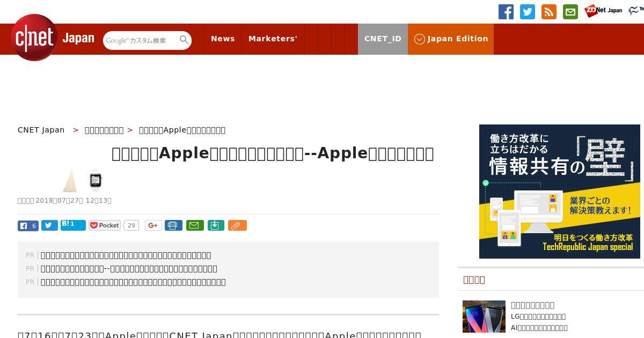The width and height of the screenshot is (644, 338).
Task: Print the article using the printer icon
Action: click(x=173, y=225)
